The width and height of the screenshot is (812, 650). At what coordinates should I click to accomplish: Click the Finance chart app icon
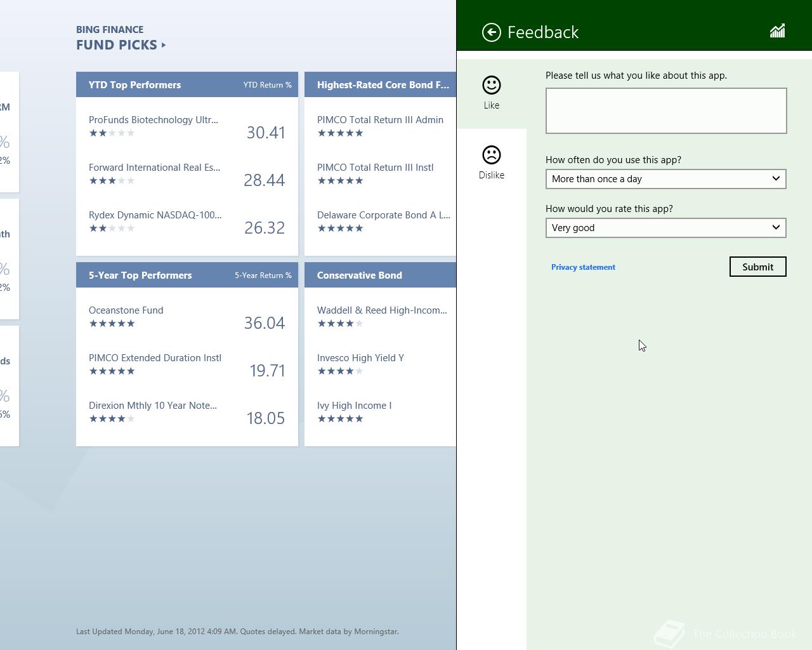[x=777, y=31]
